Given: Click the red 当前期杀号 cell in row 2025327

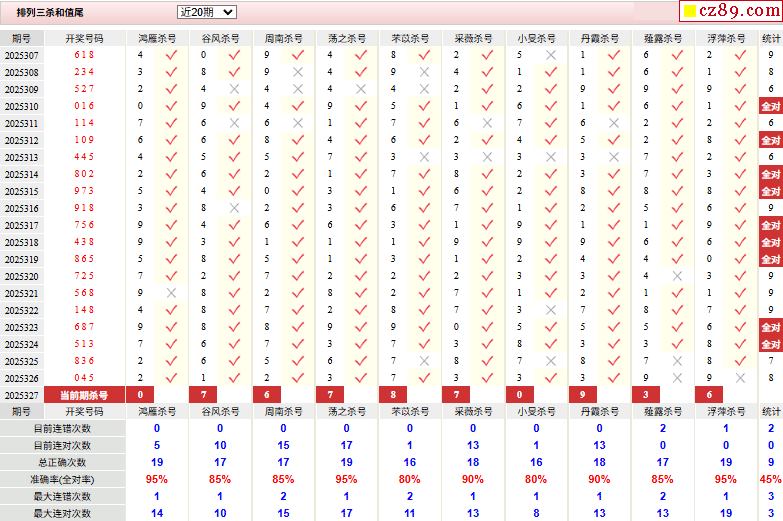Looking at the screenshot, I should tap(84, 395).
